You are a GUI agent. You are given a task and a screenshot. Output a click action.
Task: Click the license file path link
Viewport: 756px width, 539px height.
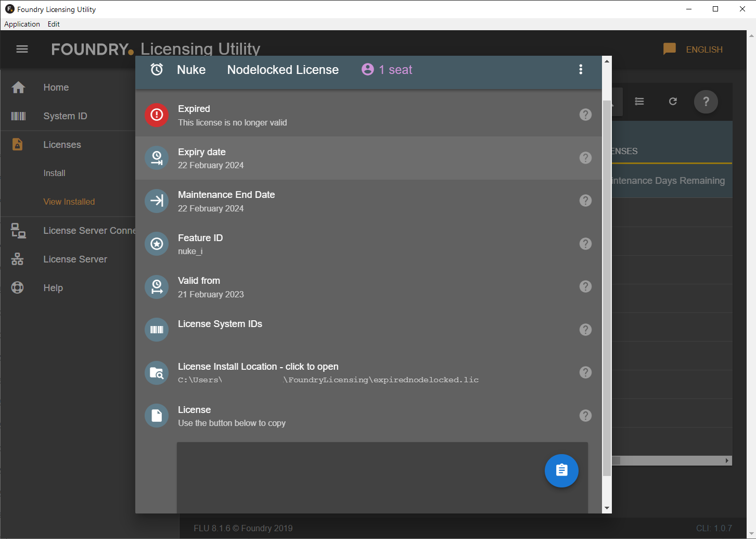328,380
